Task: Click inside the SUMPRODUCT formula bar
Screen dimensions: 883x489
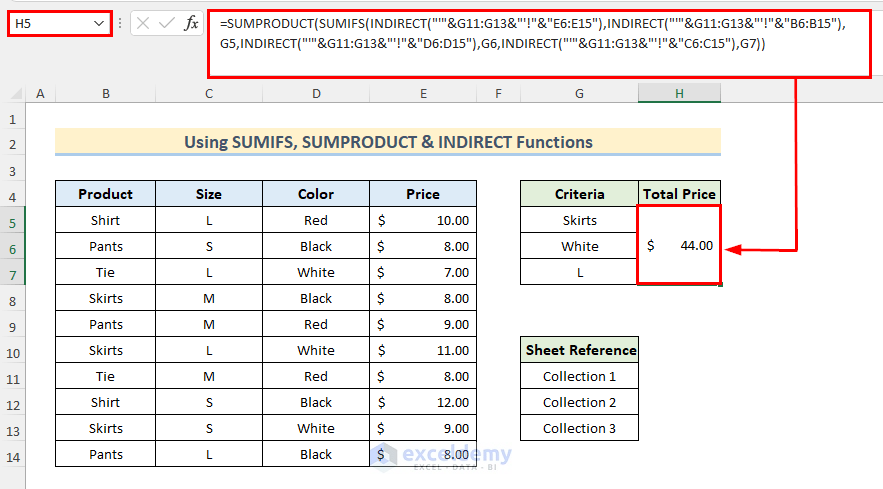Action: click(x=539, y=44)
